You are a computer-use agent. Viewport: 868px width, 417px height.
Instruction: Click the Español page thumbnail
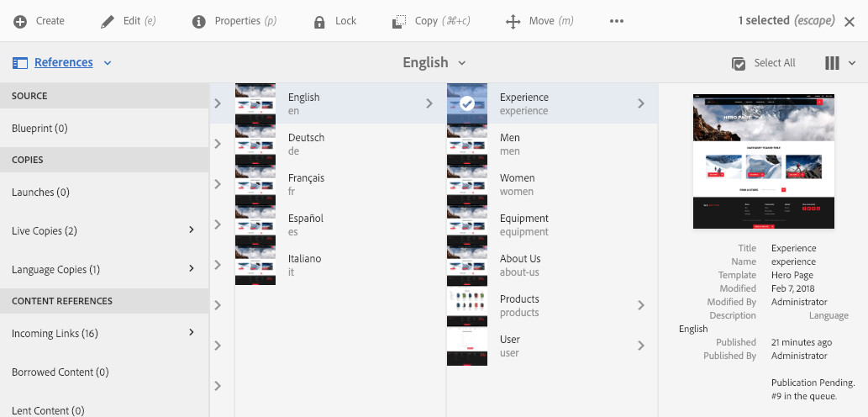click(255, 224)
